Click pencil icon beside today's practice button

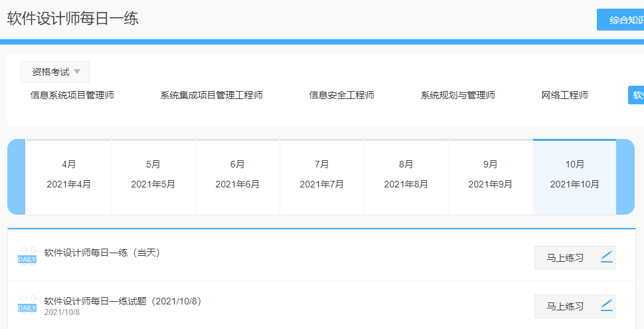pyautogui.click(x=606, y=258)
